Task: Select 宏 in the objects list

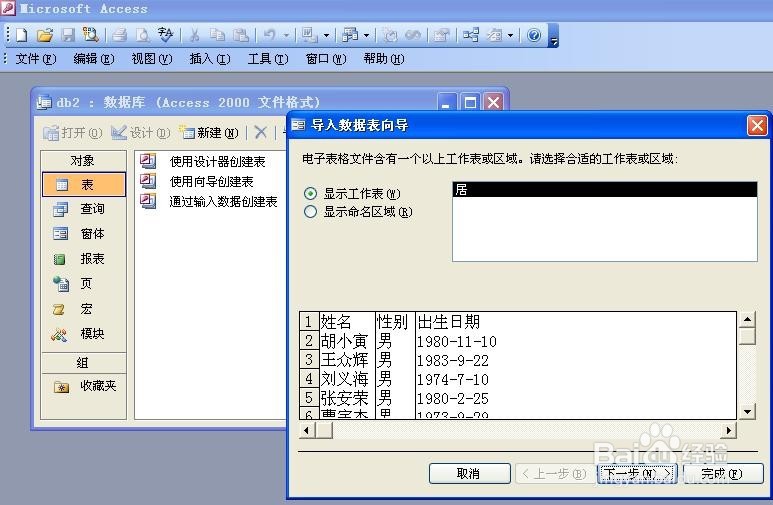Action: click(84, 309)
